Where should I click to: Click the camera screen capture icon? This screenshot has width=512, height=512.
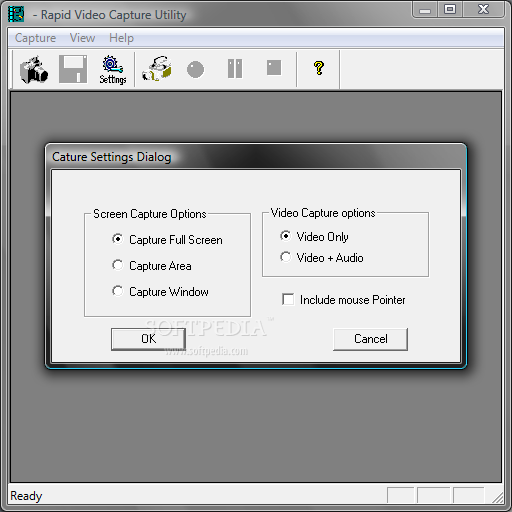click(34, 69)
